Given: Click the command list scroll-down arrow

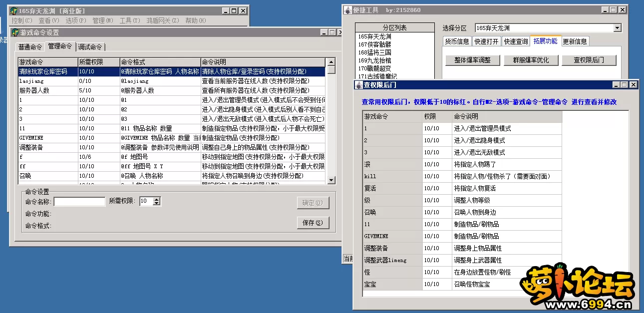Looking at the screenshot, I should [x=331, y=180].
